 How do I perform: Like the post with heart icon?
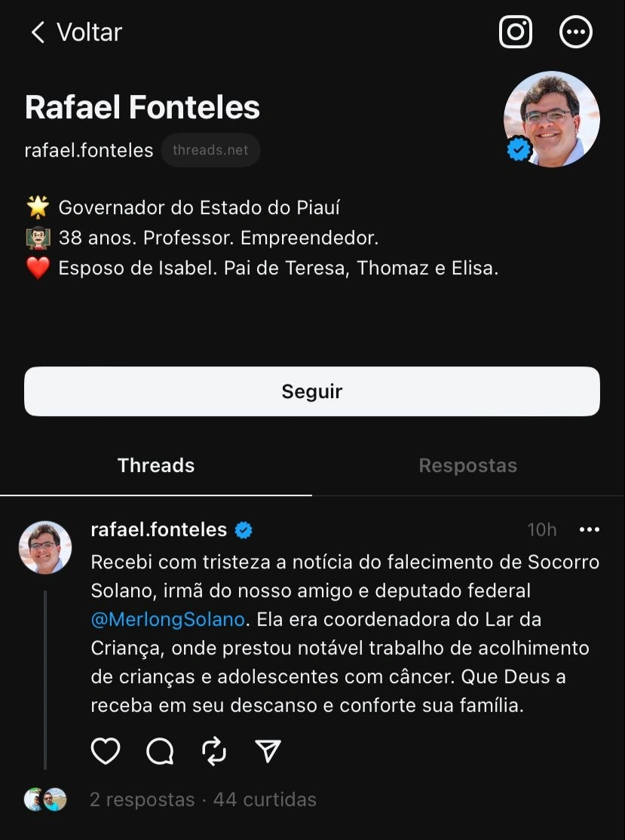pyautogui.click(x=106, y=751)
